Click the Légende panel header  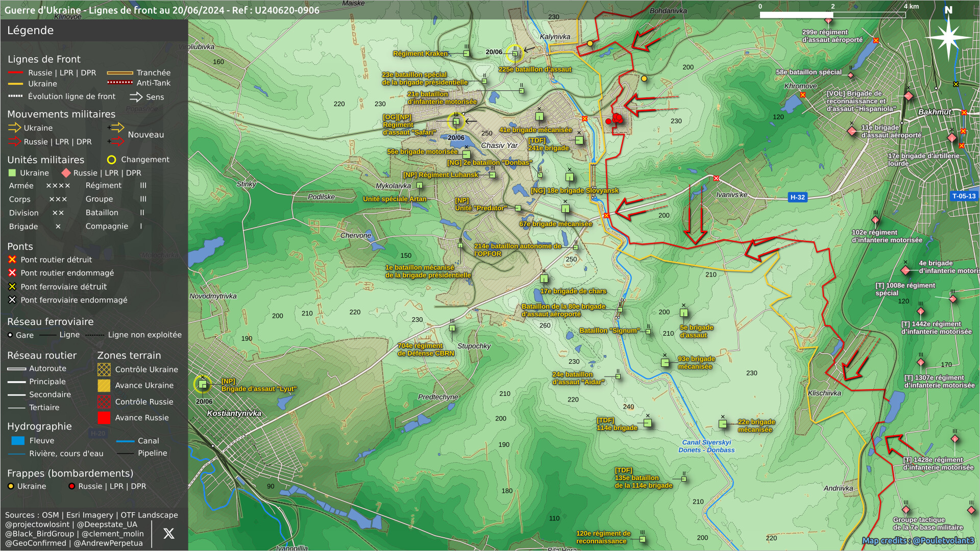point(31,31)
